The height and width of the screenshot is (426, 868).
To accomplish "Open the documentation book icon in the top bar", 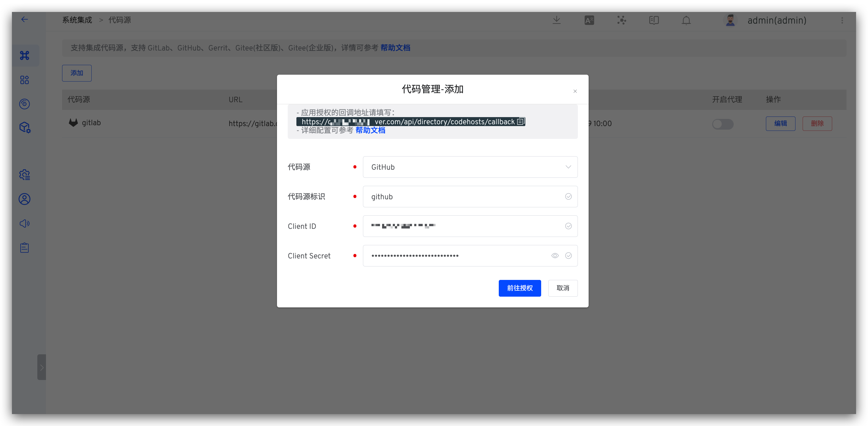I will 654,20.
